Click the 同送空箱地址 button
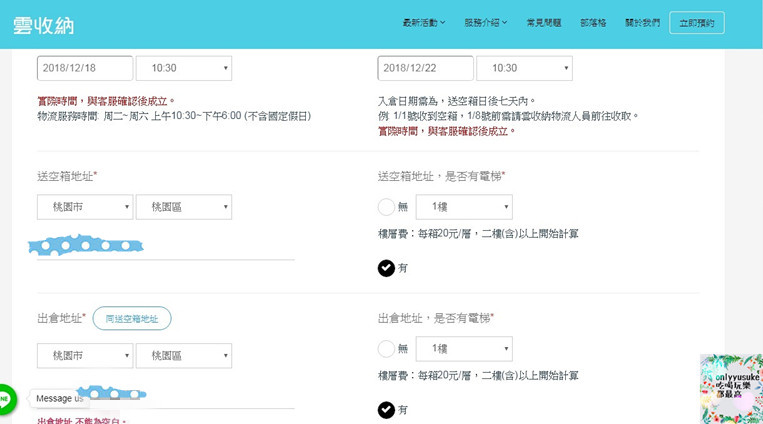Image resolution: width=763 pixels, height=424 pixels. pyautogui.click(x=132, y=318)
